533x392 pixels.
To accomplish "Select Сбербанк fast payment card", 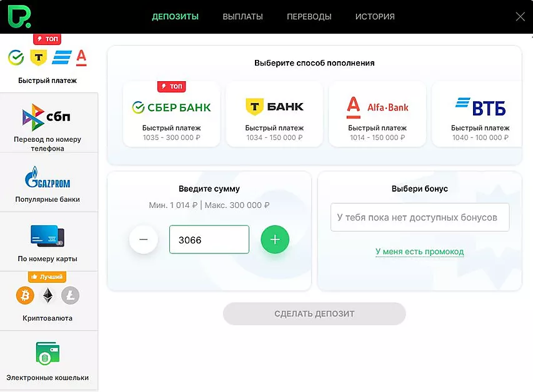I will tap(172, 114).
